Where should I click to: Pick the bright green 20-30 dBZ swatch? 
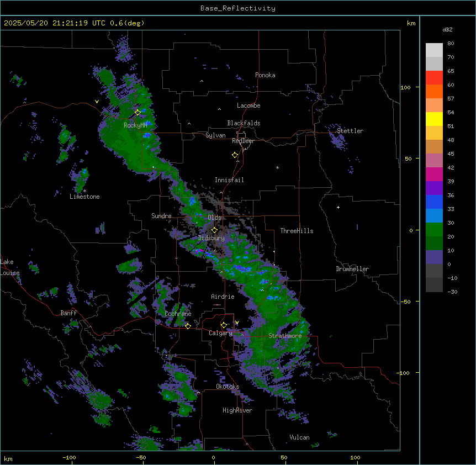point(434,230)
